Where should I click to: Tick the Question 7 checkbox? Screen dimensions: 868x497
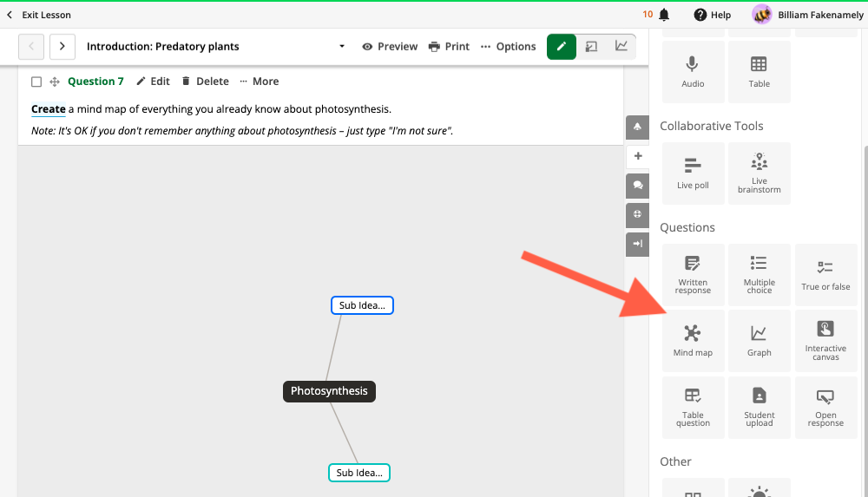pyautogui.click(x=36, y=82)
